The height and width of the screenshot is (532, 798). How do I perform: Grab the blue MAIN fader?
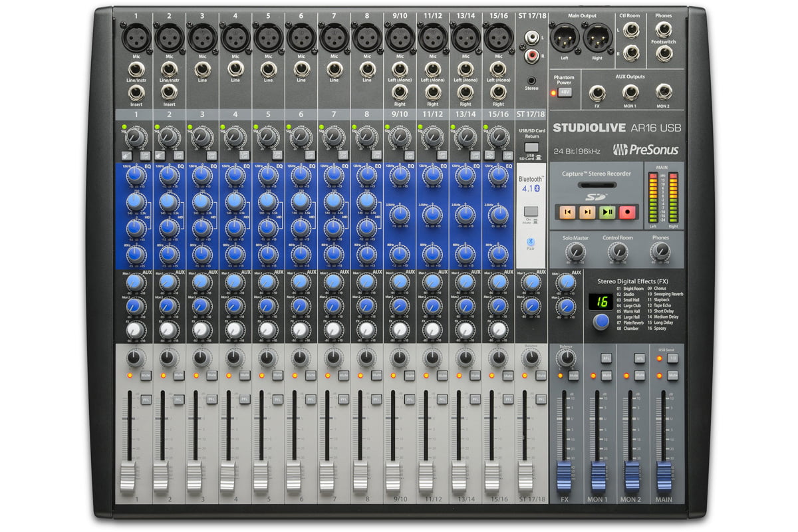click(x=664, y=477)
